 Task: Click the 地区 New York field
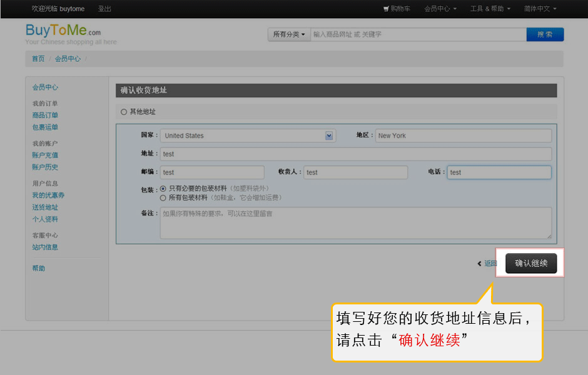[463, 136]
